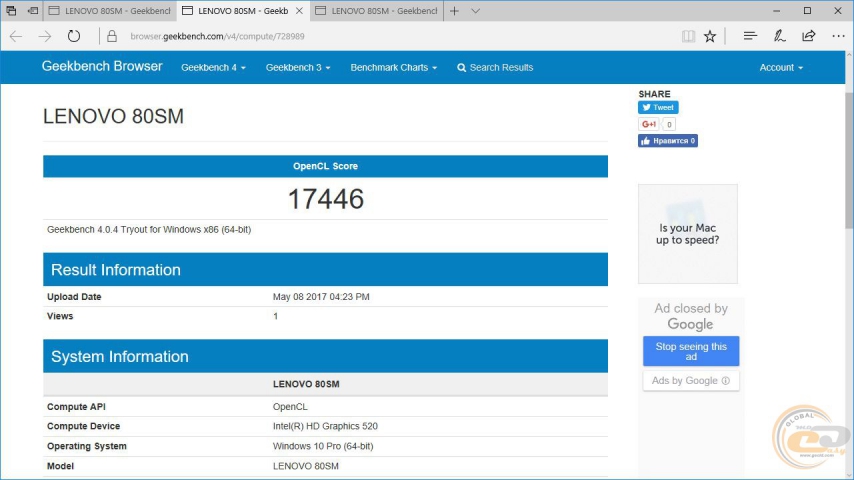
Task: Switch to third LENOVO 80SM tab
Action: tap(377, 11)
